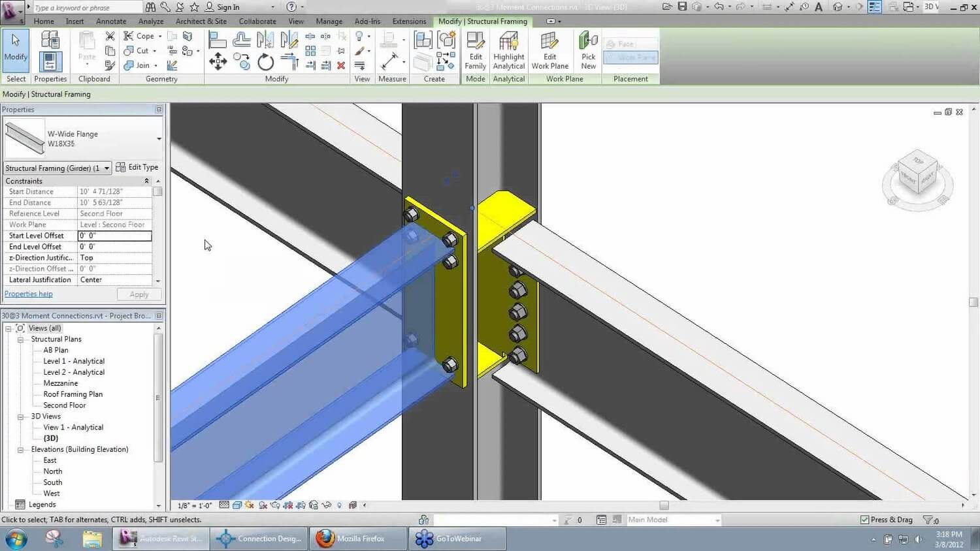Select View 1 - Analytical 3D view
This screenshot has height=551, width=980.
pos(73,428)
